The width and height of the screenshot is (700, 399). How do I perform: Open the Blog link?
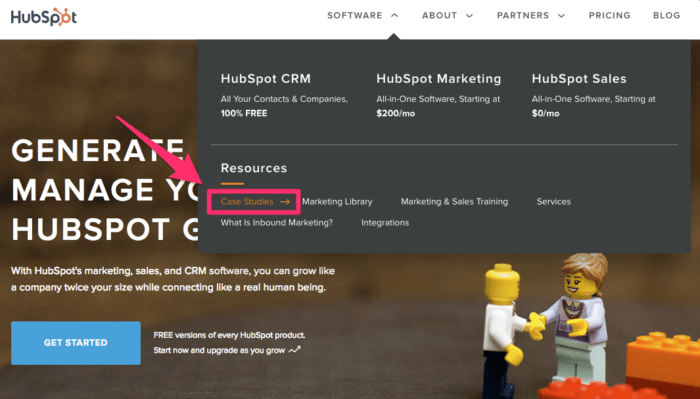[667, 16]
